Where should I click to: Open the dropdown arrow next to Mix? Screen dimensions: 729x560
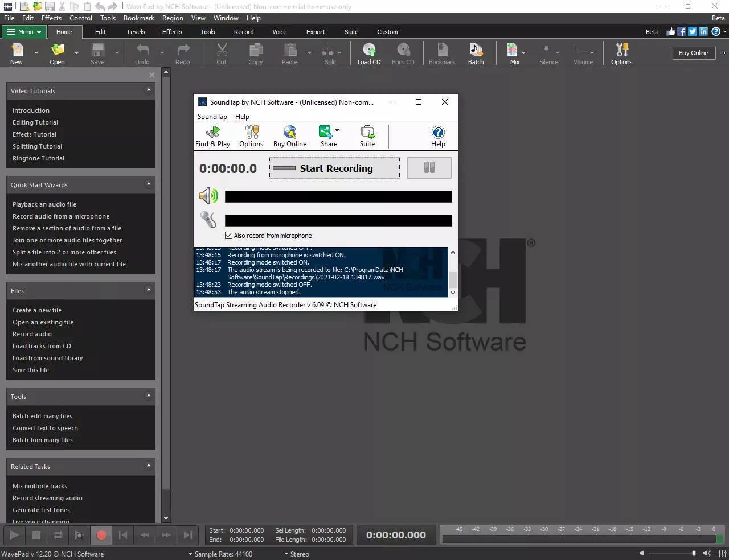[x=523, y=53]
